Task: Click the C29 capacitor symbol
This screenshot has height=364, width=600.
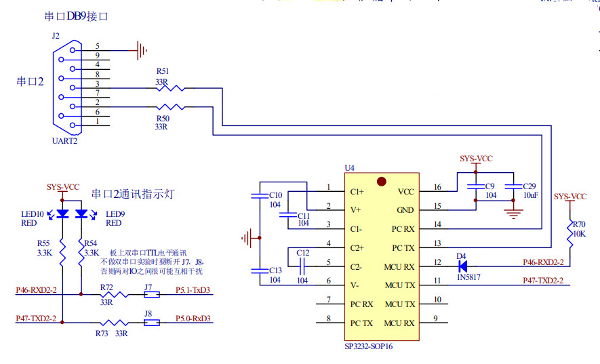Action: click(x=513, y=186)
